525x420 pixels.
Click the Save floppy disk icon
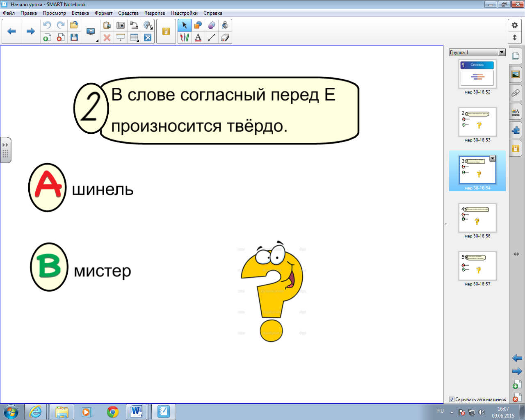coord(74,38)
